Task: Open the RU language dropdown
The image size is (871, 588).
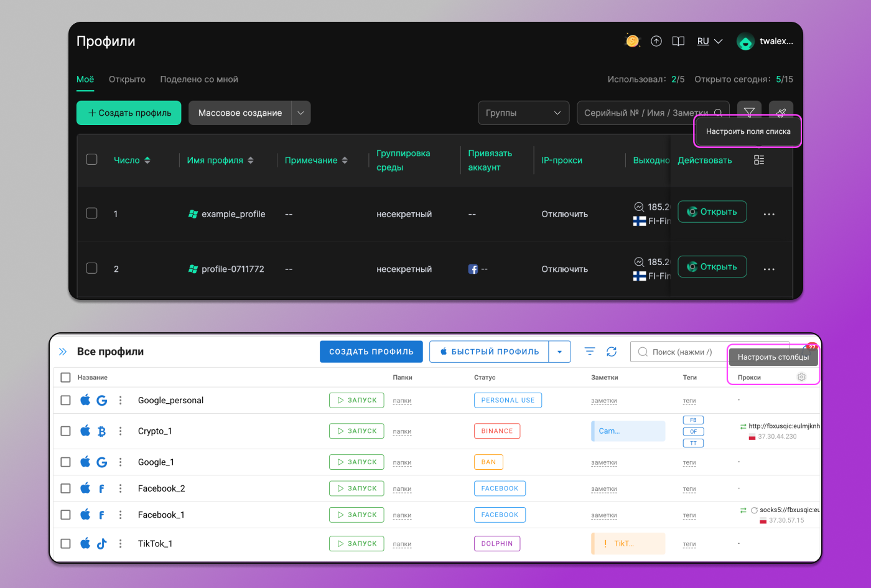Action: click(709, 41)
